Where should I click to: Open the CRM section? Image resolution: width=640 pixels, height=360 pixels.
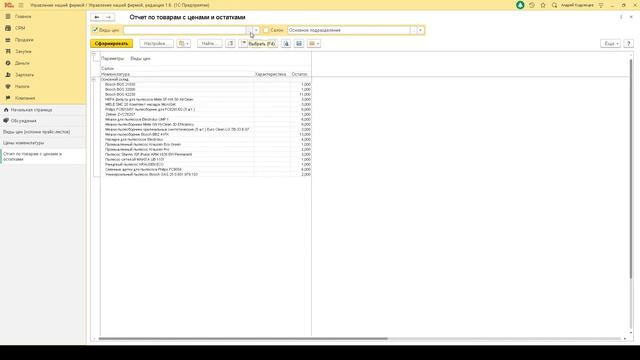point(20,28)
